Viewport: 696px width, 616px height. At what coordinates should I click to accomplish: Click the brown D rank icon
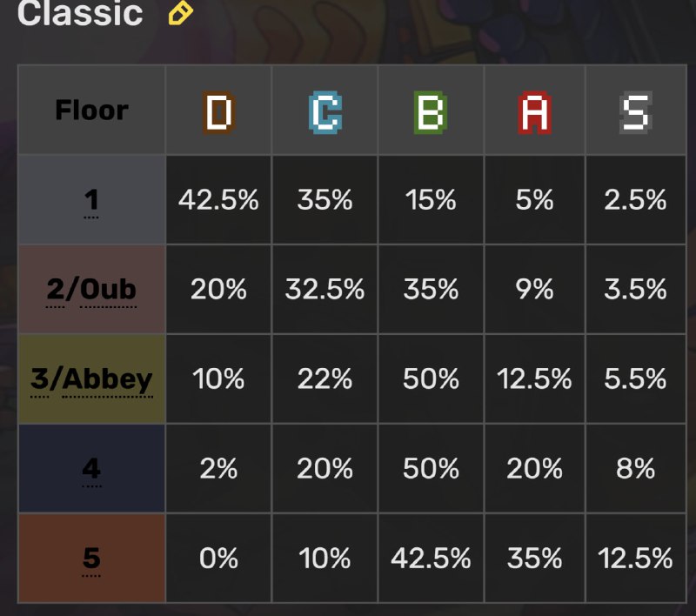click(x=219, y=112)
